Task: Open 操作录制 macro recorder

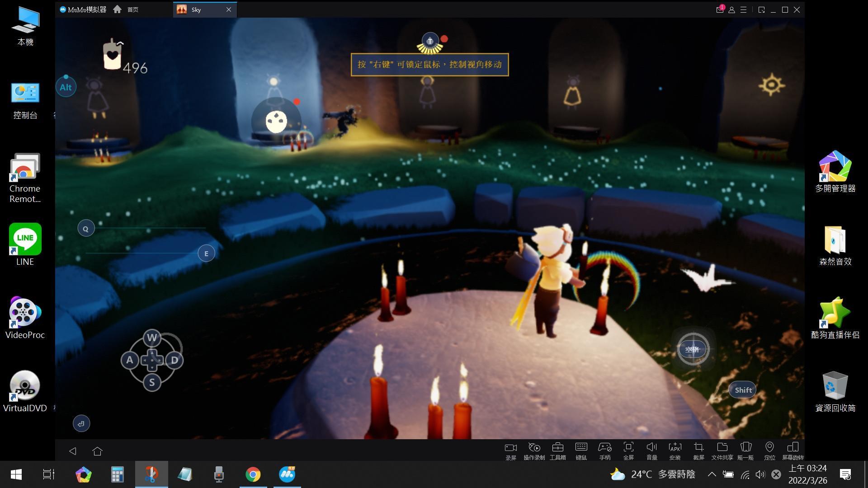Action: 534,450
